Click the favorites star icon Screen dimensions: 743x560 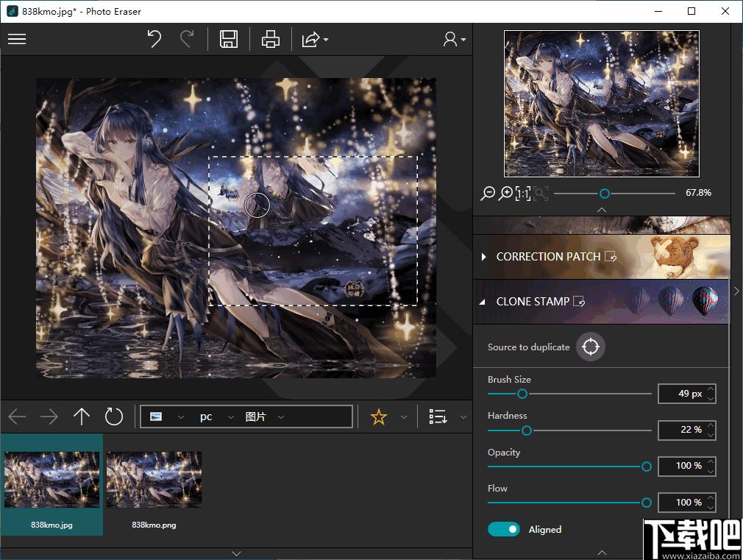click(379, 417)
